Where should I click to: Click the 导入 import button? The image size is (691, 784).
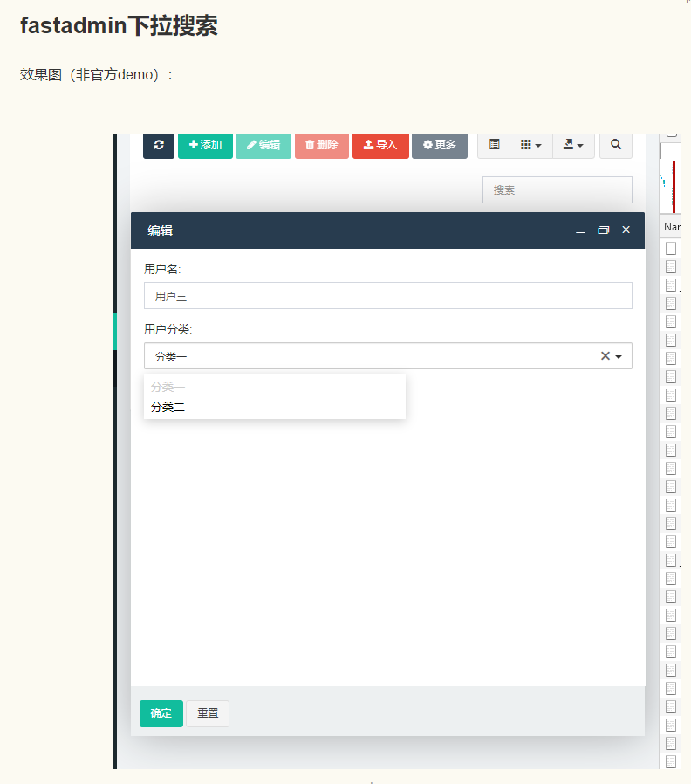pos(380,146)
